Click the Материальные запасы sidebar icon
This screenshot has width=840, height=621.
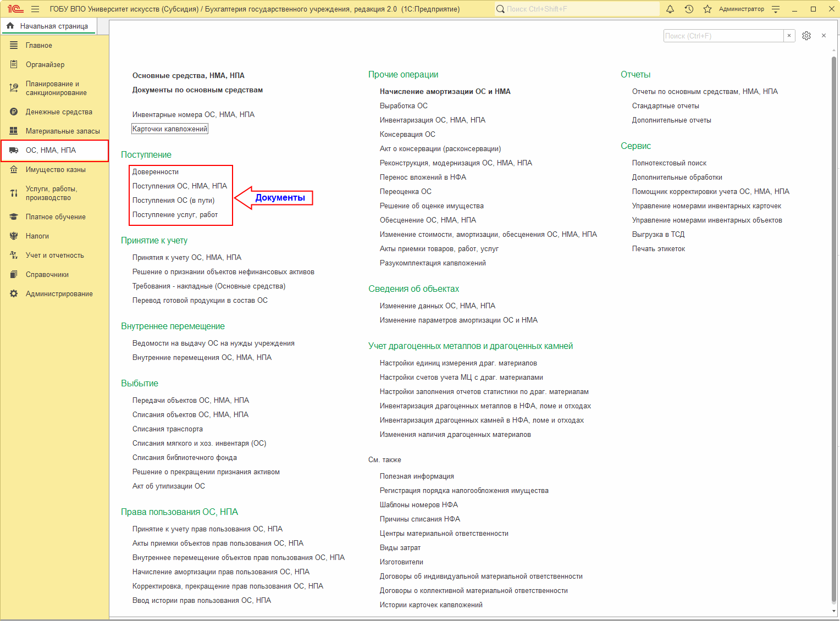click(x=14, y=131)
